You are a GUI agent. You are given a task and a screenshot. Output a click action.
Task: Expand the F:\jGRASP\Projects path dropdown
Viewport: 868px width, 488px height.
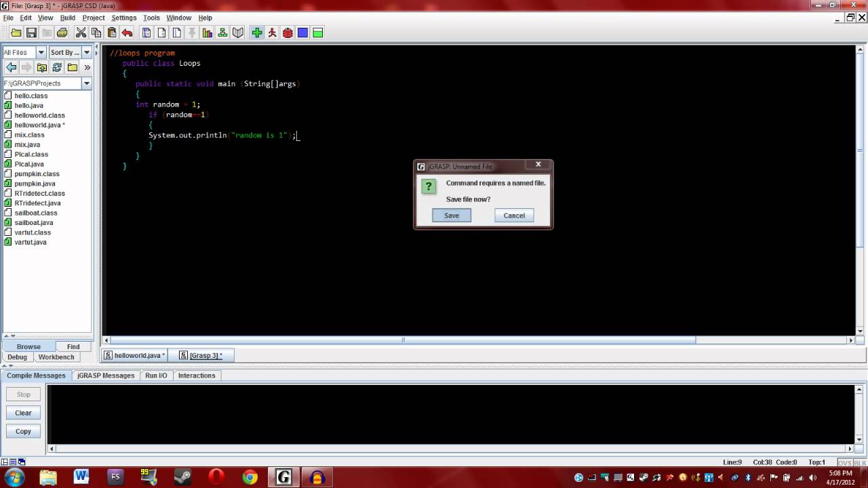click(87, 83)
